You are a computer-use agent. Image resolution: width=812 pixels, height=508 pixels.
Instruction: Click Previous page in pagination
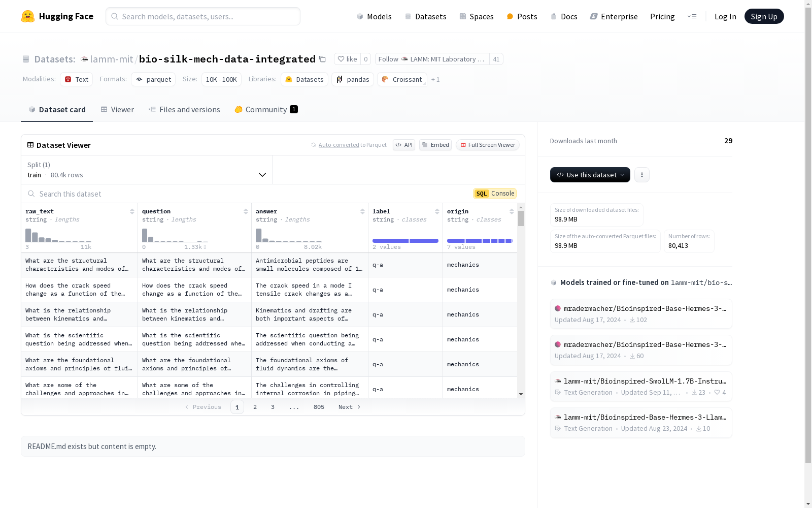click(203, 407)
